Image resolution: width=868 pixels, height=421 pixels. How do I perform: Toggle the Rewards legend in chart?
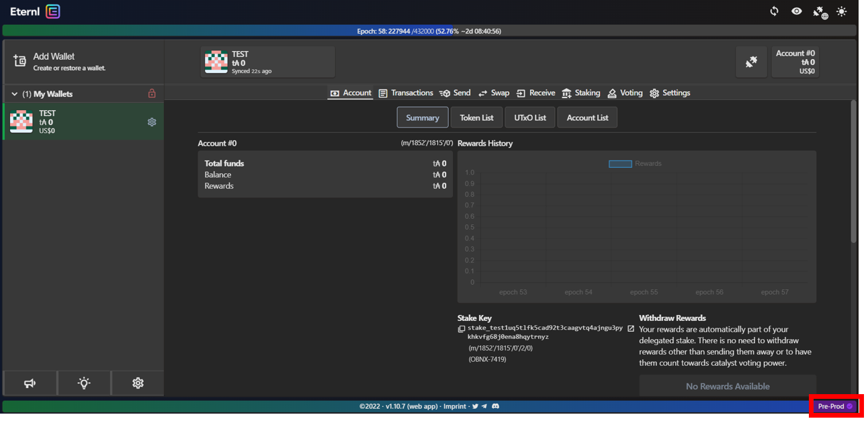(635, 164)
